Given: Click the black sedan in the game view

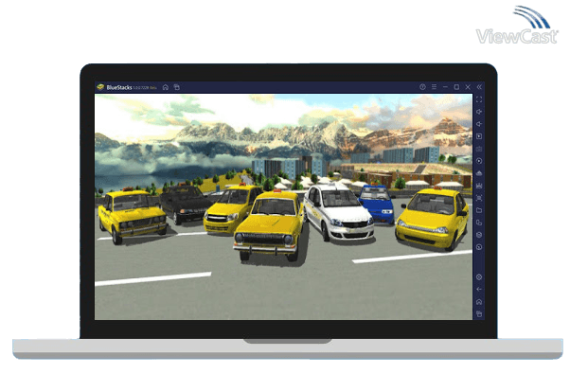Looking at the screenshot, I should tap(184, 204).
